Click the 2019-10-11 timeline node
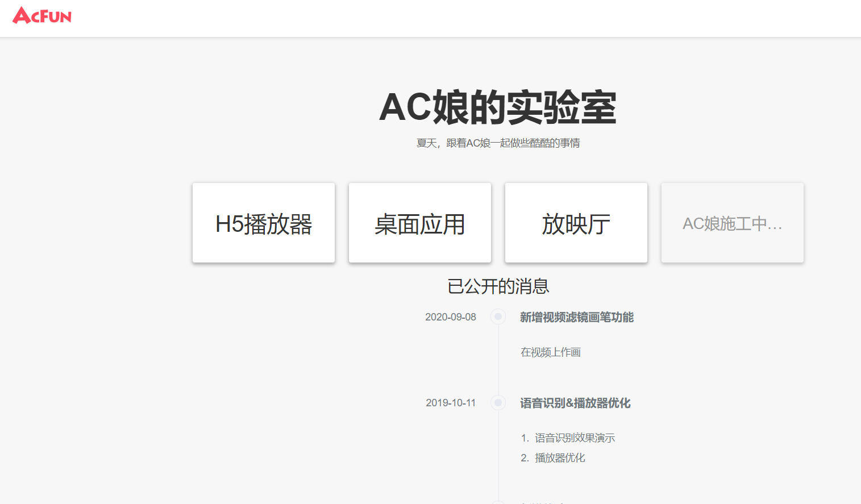Image resolution: width=861 pixels, height=504 pixels. tap(498, 402)
